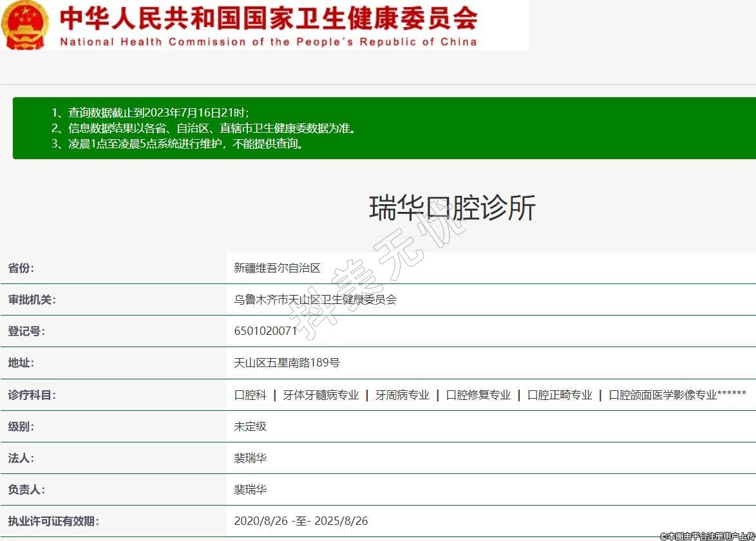Select the 乌鲁木齐市天山区卫生健康委员会 text

316,299
